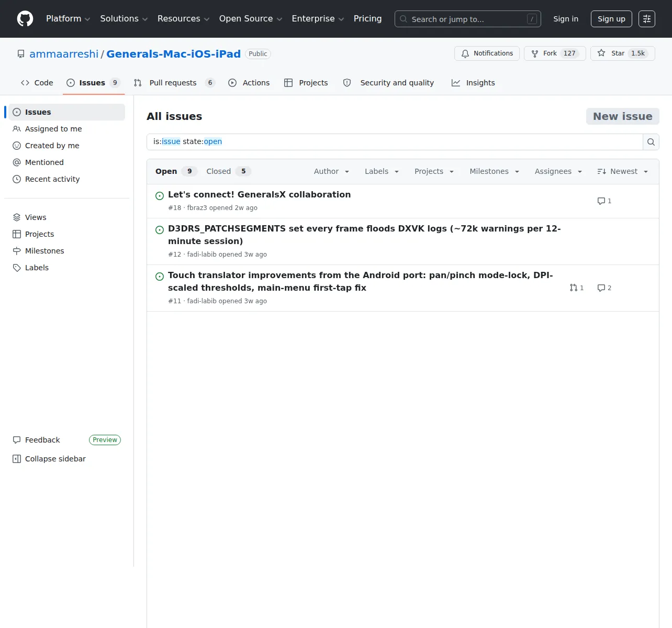Switch to the Code tab
Image resolution: width=672 pixels, height=628 pixels.
tap(37, 83)
